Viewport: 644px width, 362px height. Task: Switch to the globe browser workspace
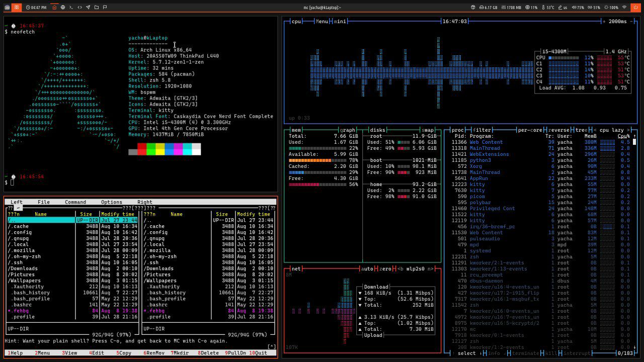pos(63,8)
